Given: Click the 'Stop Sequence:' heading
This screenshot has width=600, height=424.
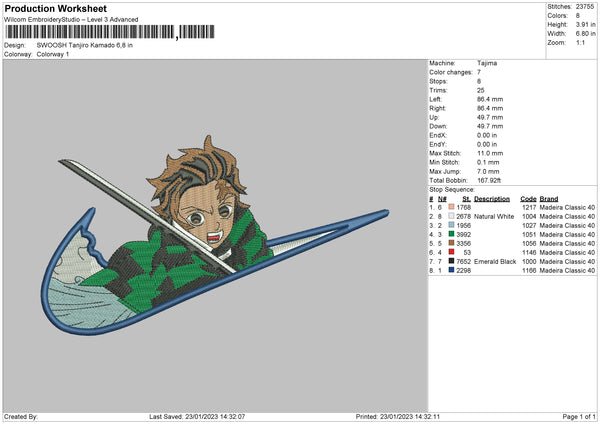Looking at the screenshot, I should (452, 189).
